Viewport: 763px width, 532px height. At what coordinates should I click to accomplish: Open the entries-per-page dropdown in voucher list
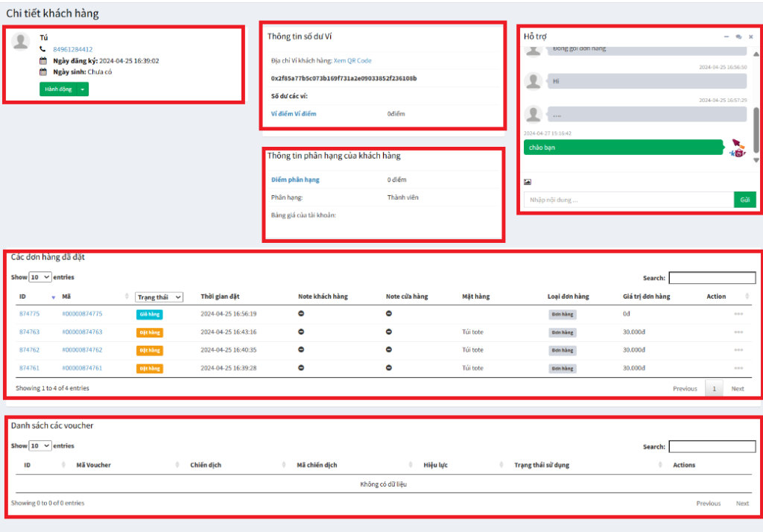click(40, 446)
